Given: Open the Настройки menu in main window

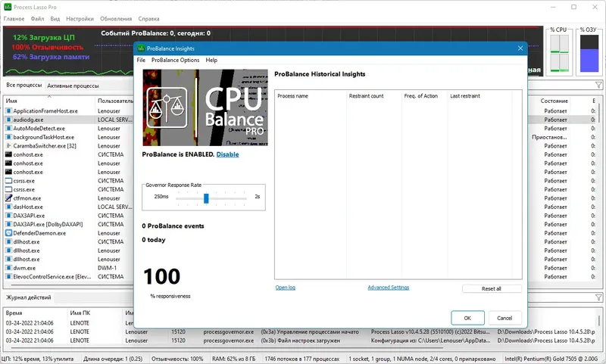Looking at the screenshot, I should [80, 18].
